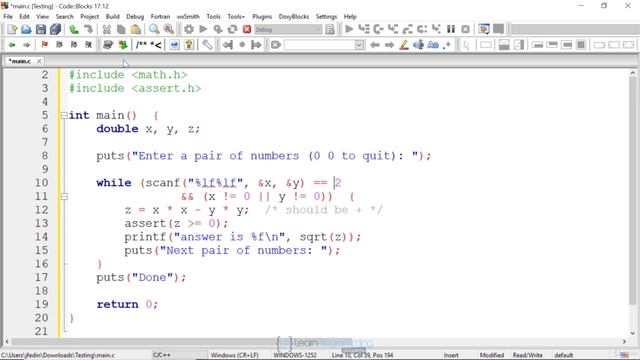Click the yellow help document icon

(x=189, y=45)
